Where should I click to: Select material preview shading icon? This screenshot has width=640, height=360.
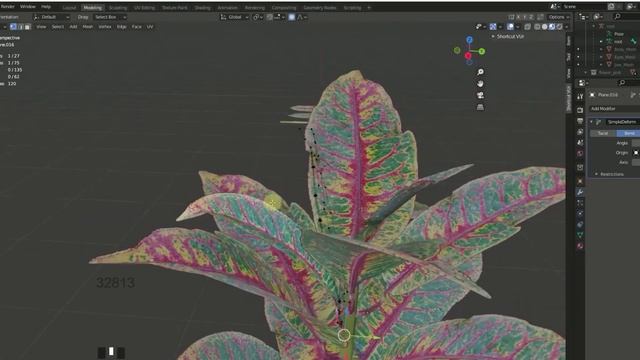[x=552, y=27]
